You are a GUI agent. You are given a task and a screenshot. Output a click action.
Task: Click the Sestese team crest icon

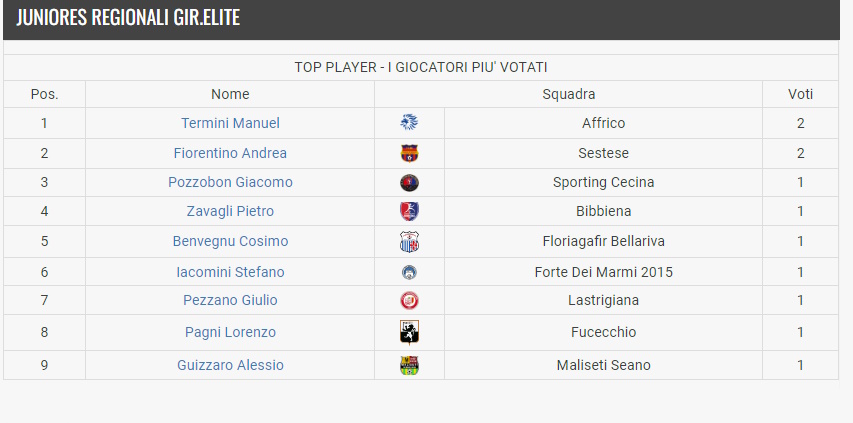click(x=409, y=153)
